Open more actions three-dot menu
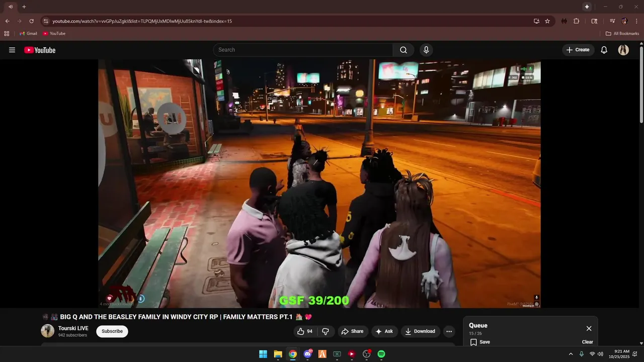The width and height of the screenshot is (644, 362). pos(449,331)
